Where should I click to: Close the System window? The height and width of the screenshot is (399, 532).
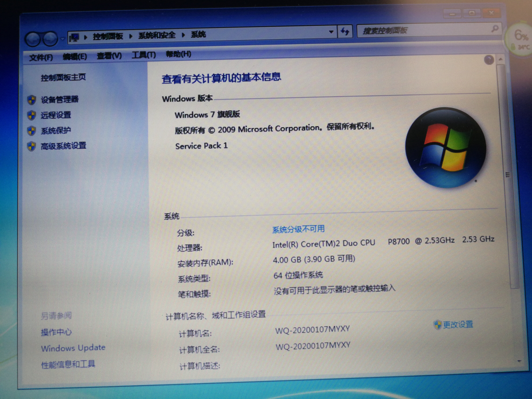point(491,13)
